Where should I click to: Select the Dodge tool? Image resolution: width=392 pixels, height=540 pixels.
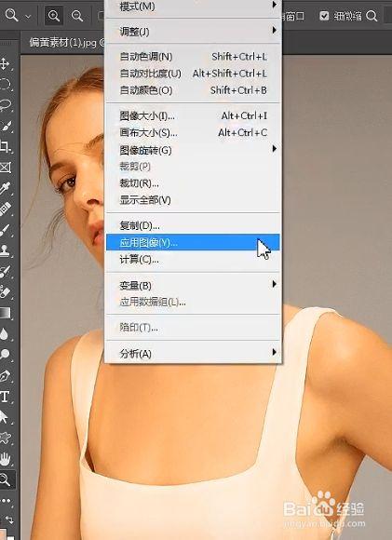coord(6,354)
